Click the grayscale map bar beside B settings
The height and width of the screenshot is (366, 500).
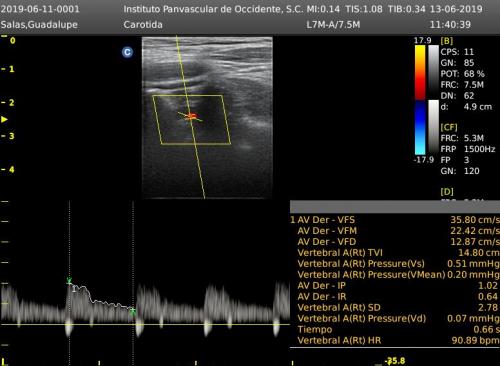(433, 72)
